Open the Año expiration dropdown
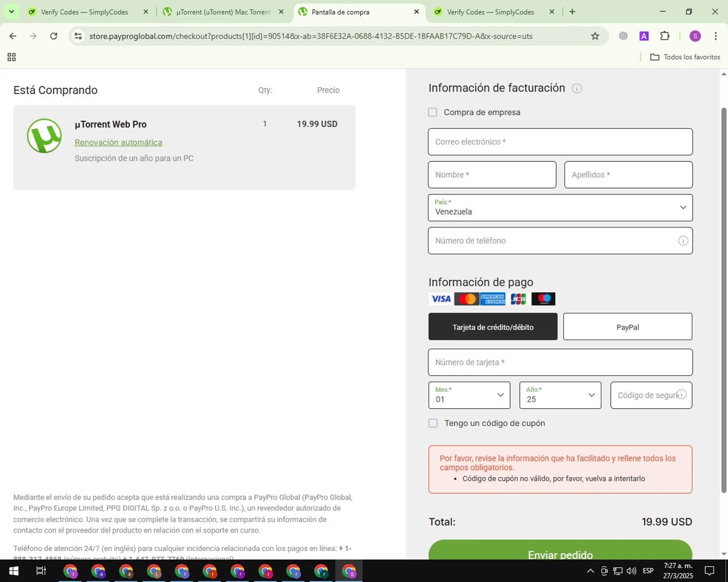The image size is (728, 582). click(x=560, y=395)
